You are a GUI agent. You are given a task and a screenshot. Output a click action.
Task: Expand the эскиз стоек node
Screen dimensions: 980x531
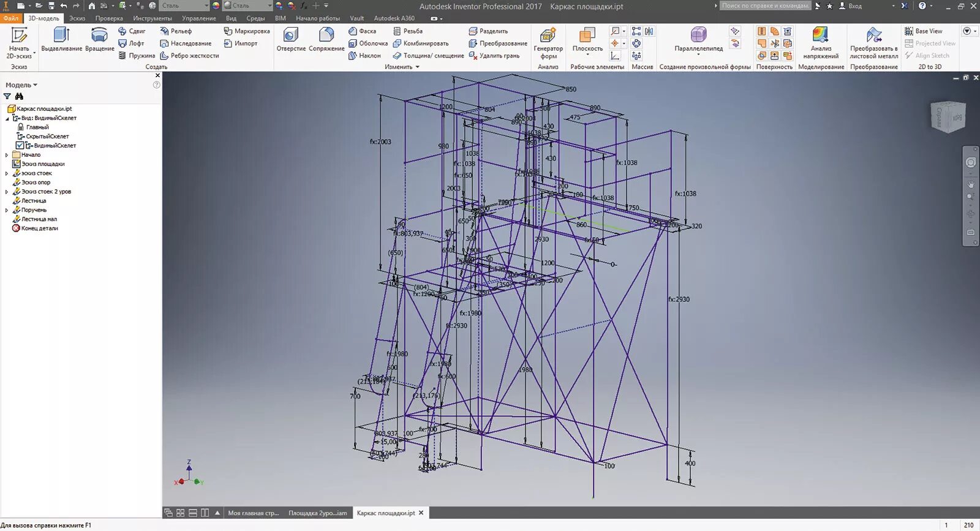7,173
